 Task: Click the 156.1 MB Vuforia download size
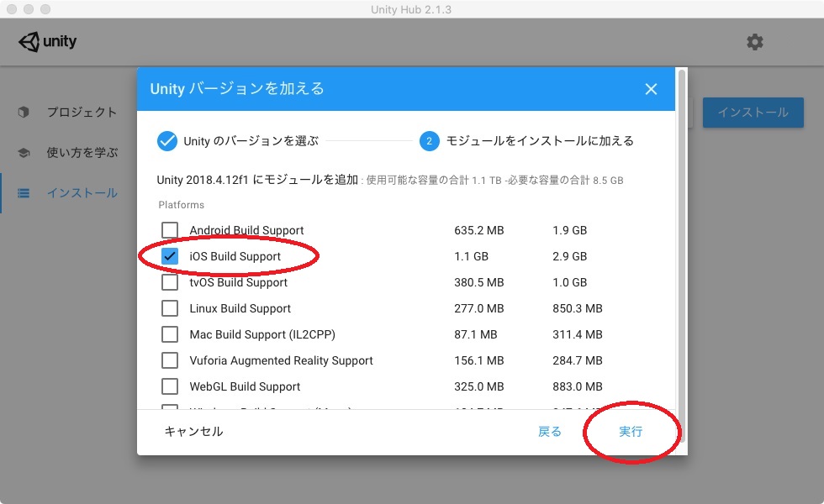coord(478,360)
